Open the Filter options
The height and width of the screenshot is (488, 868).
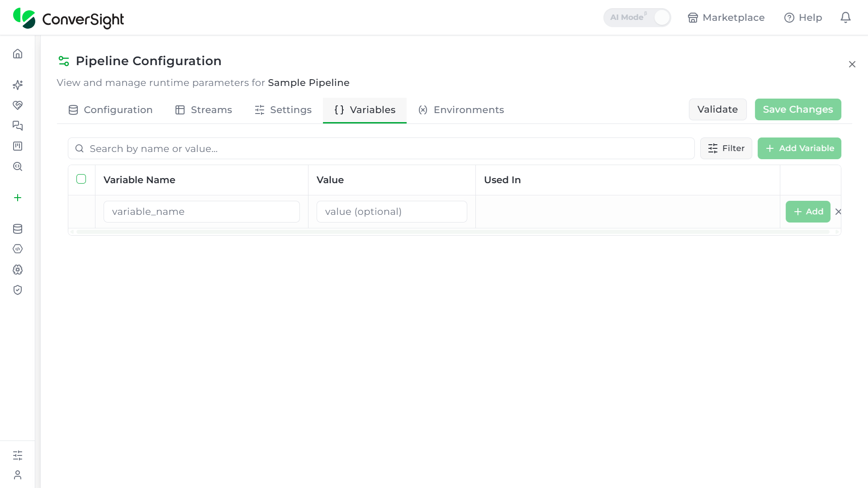(x=726, y=148)
